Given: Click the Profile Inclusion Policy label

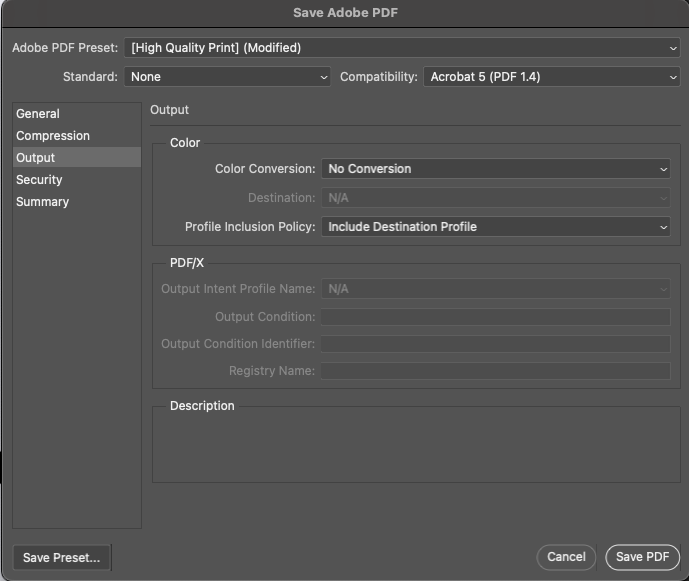Looking at the screenshot, I should [250, 227].
